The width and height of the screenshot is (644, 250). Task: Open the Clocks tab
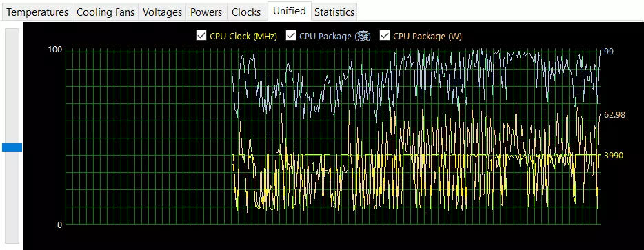(x=246, y=12)
